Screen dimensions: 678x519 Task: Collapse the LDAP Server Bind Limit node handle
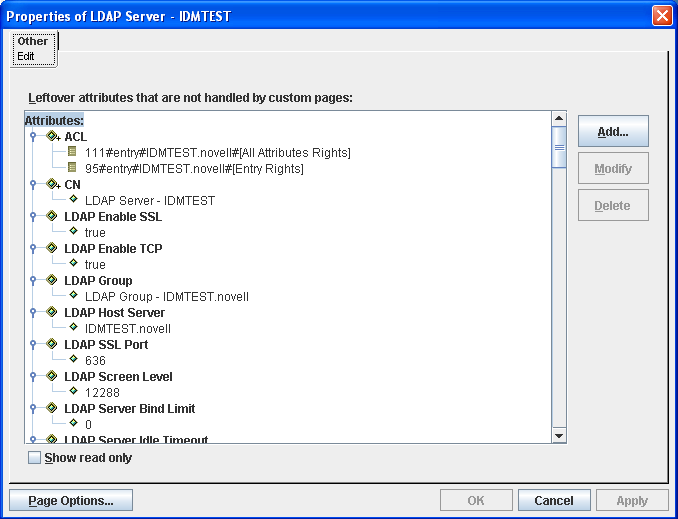pos(33,408)
